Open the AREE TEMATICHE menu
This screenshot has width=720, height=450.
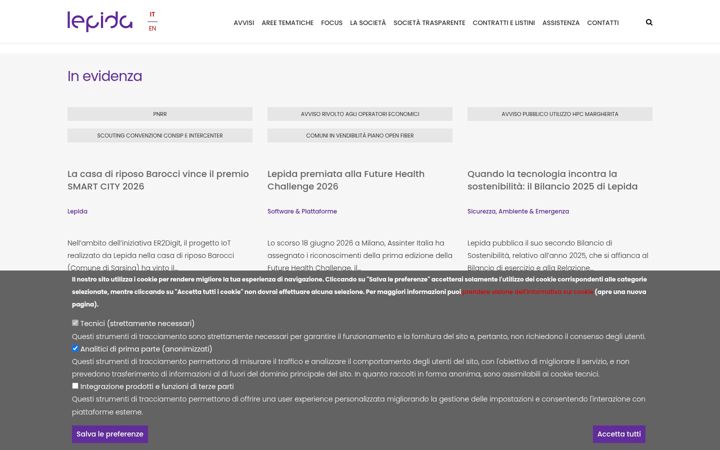pyautogui.click(x=287, y=22)
